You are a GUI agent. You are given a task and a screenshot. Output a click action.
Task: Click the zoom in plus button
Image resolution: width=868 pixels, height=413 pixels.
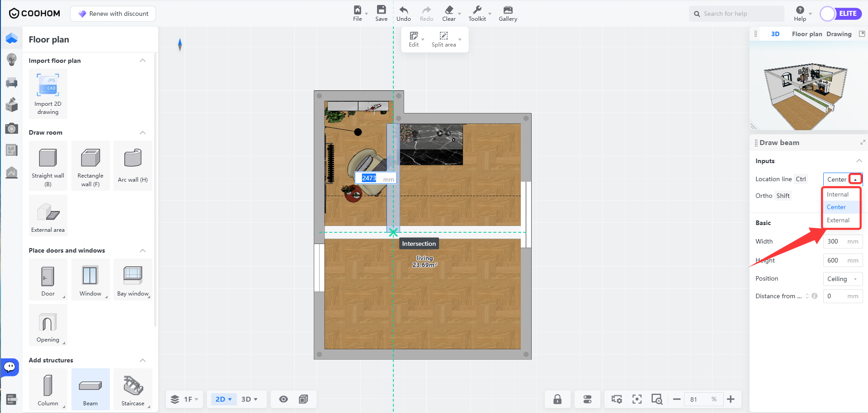(731, 399)
